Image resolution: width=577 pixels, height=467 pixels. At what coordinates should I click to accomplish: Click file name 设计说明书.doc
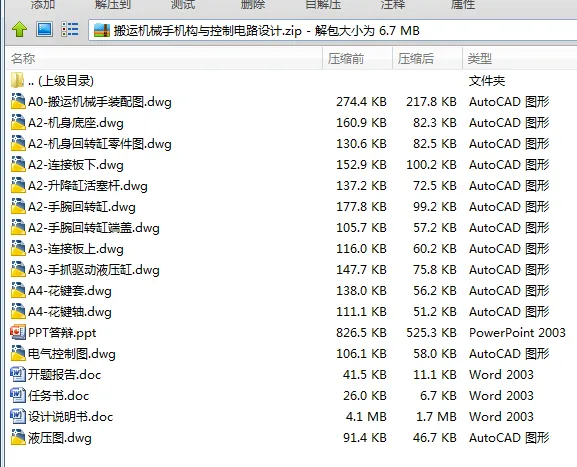(71, 416)
